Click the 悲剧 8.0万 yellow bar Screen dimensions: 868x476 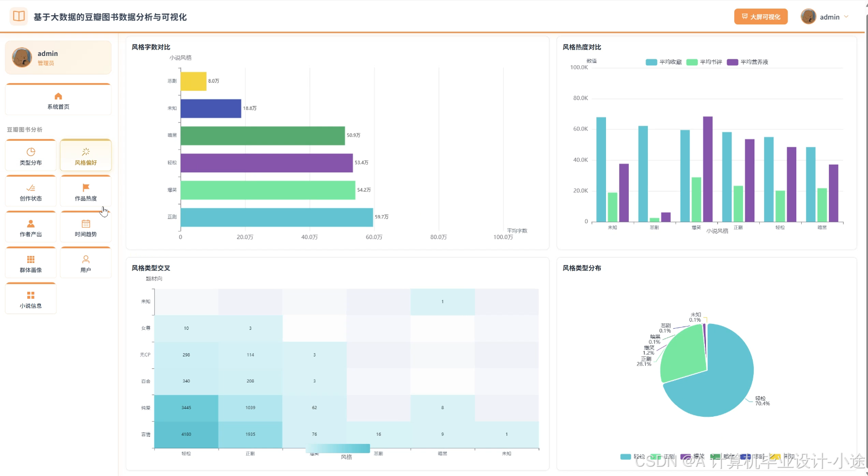click(x=193, y=81)
